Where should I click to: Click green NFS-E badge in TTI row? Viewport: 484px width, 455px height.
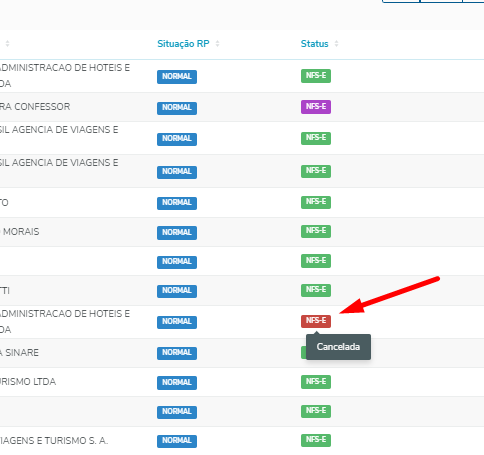pos(316,290)
